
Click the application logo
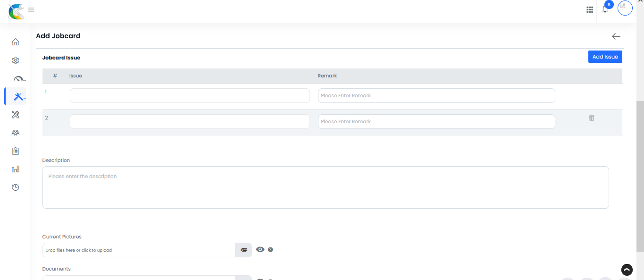tap(16, 11)
